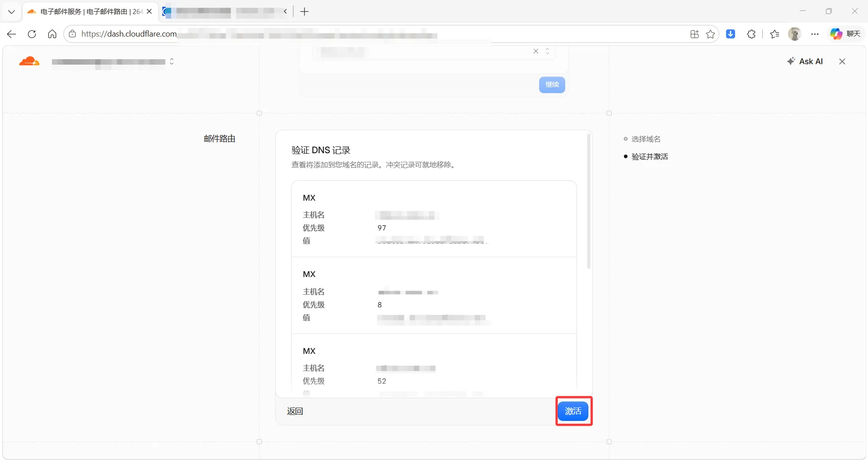Click priority value 97 of first MX record
This screenshot has width=868, height=461.
click(x=382, y=228)
